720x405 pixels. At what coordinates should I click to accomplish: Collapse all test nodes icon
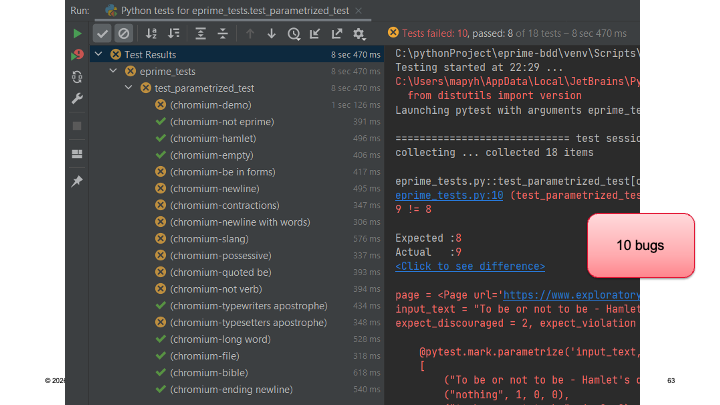(223, 34)
